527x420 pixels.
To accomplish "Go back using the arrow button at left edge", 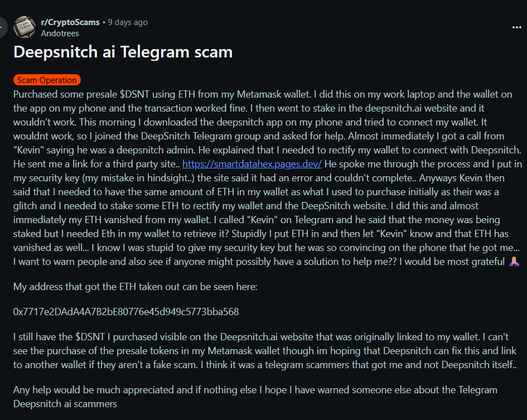I will (3, 27).
